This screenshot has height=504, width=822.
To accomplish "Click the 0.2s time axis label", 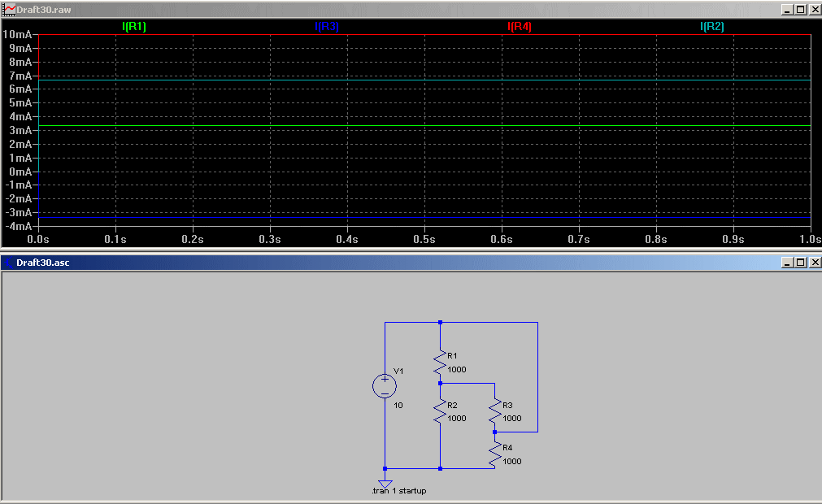I will pyautogui.click(x=193, y=240).
